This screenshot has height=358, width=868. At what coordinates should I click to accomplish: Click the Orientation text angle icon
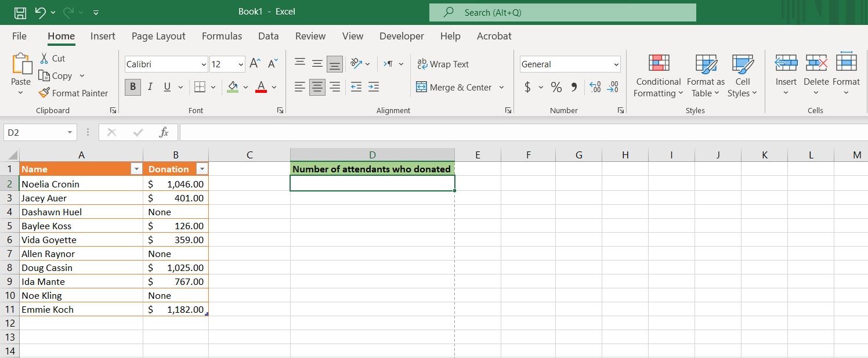coord(356,64)
